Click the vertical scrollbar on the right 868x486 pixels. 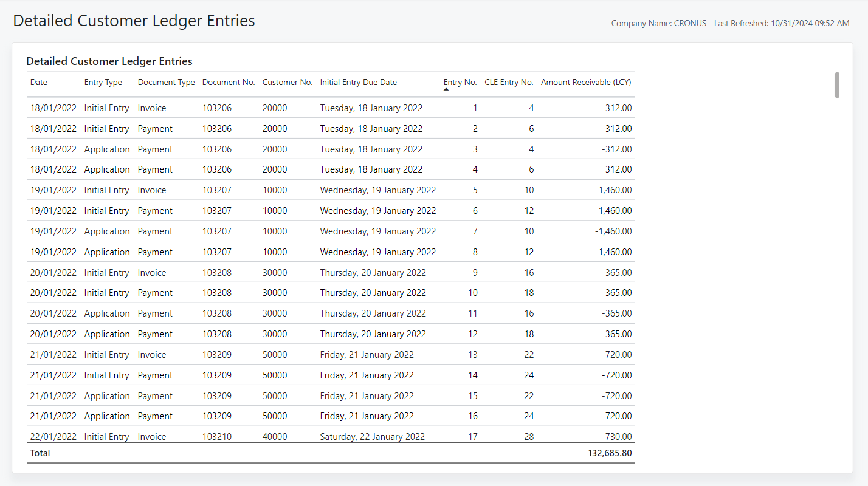pos(836,85)
